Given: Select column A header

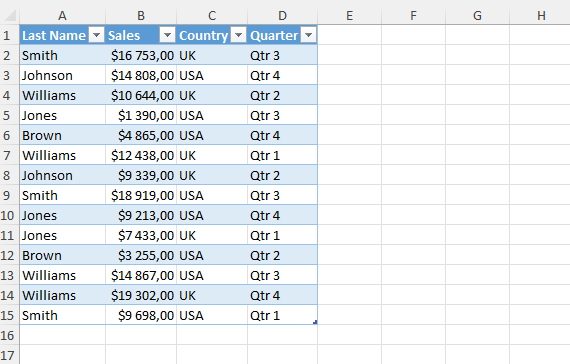Looking at the screenshot, I should [63, 16].
